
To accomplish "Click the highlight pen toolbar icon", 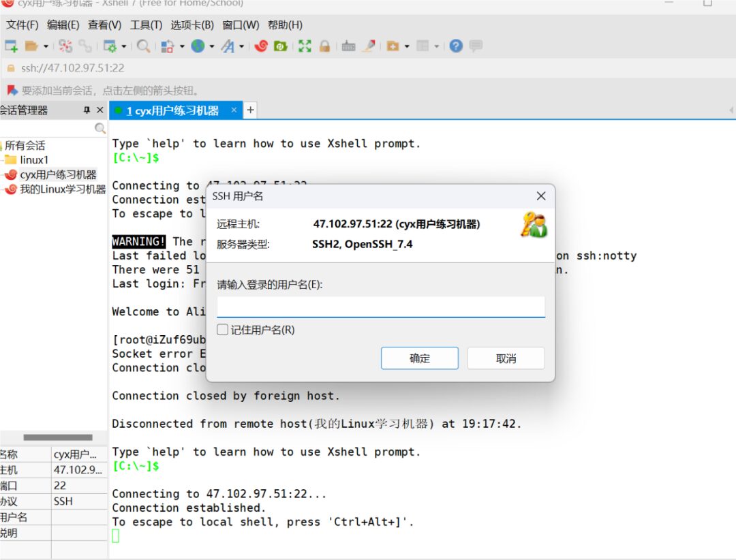I will tap(369, 46).
